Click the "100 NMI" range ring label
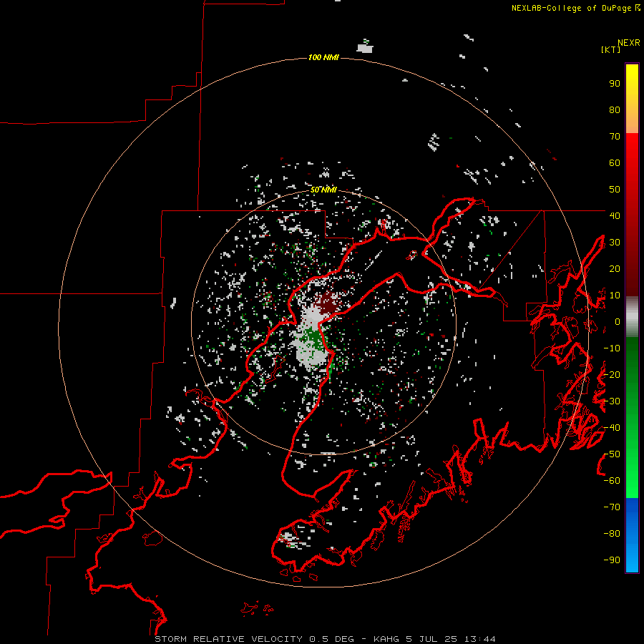 point(323,57)
